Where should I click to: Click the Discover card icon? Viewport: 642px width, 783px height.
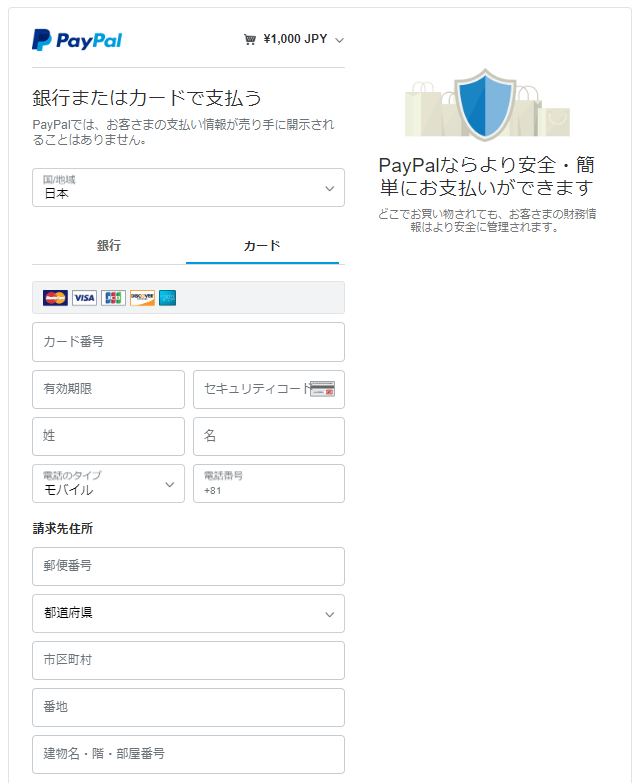pyautogui.click(x=142, y=298)
